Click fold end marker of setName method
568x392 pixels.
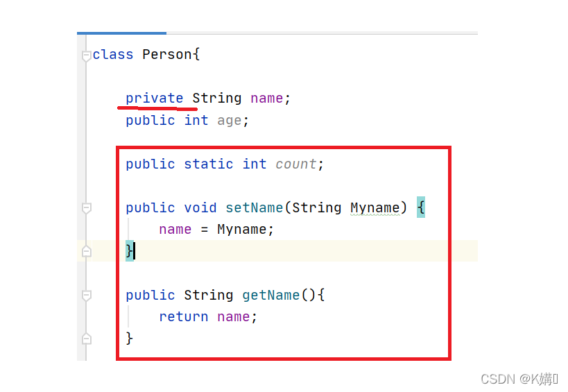(x=86, y=251)
